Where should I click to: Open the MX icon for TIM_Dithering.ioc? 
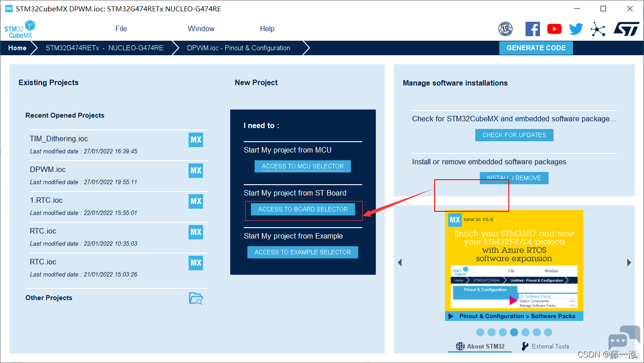[196, 139]
